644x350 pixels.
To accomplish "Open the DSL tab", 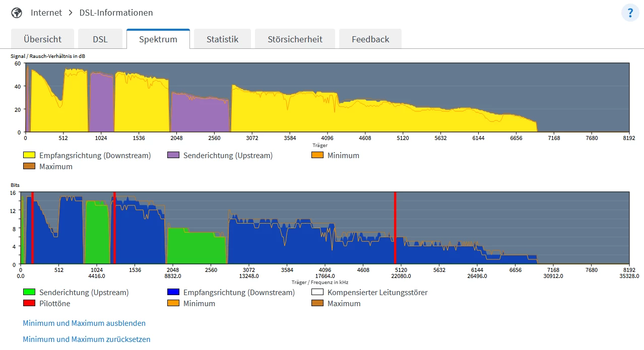I will pyautogui.click(x=100, y=39).
